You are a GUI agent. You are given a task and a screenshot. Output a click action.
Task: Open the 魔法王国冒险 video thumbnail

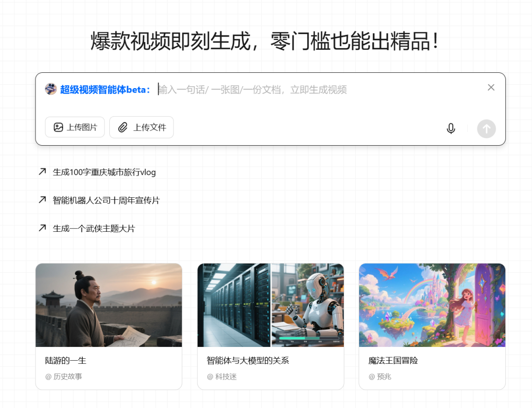click(x=432, y=305)
